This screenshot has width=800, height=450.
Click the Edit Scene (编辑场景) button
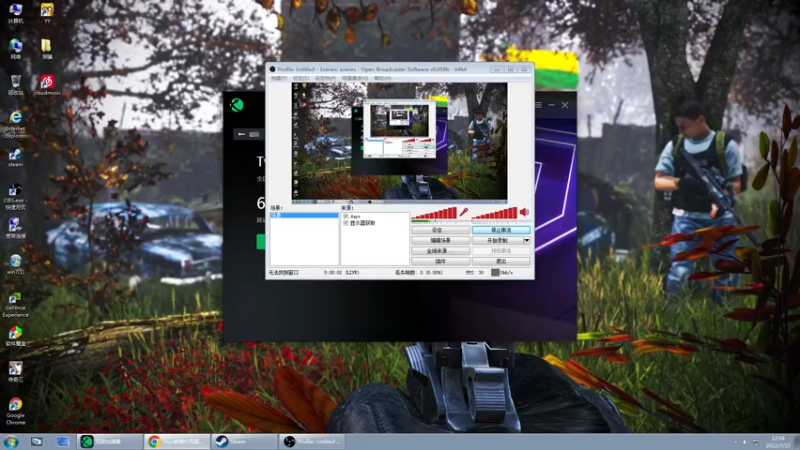pos(440,240)
